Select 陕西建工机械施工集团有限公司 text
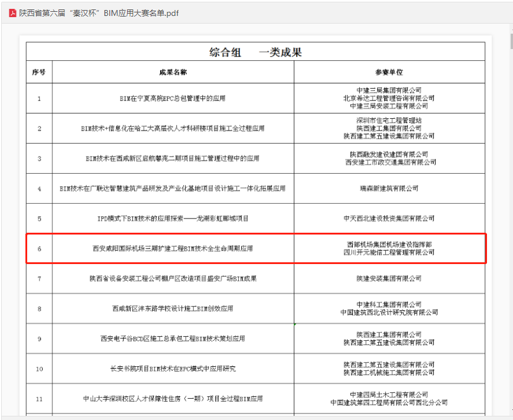The width and height of the screenshot is (513, 420). pos(389,373)
